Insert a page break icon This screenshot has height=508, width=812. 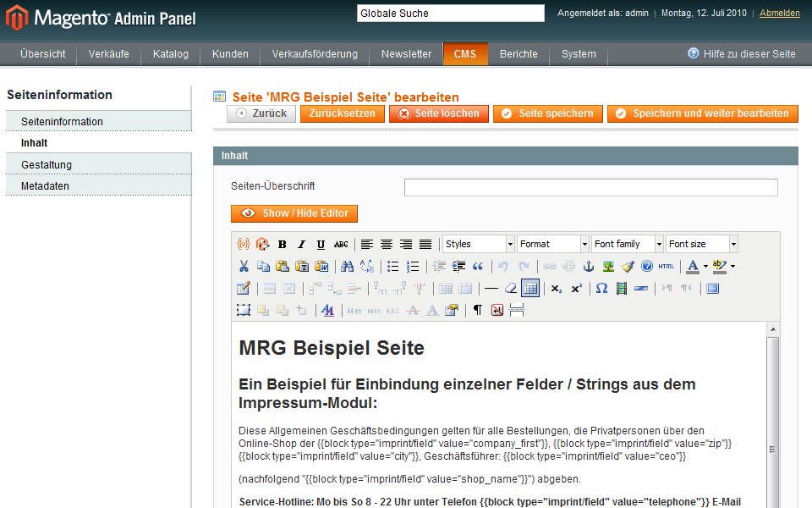tap(517, 310)
